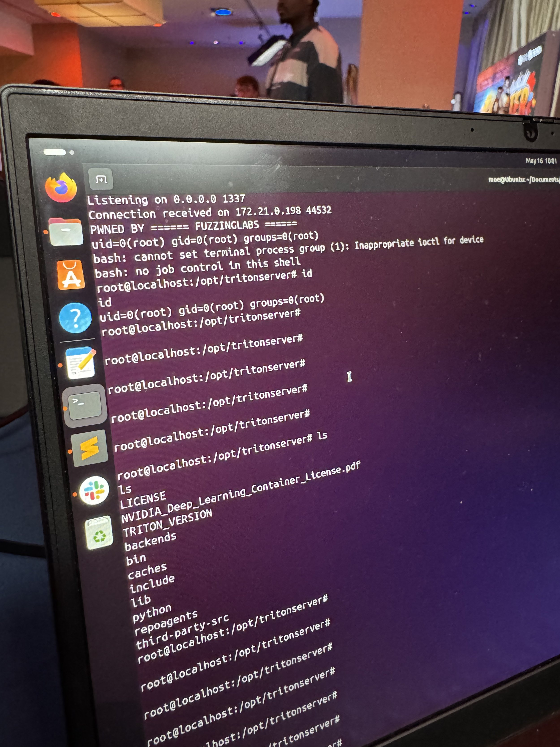Screen dimensions: 560x747
Task: Open Slack from the dock
Action: [94, 490]
